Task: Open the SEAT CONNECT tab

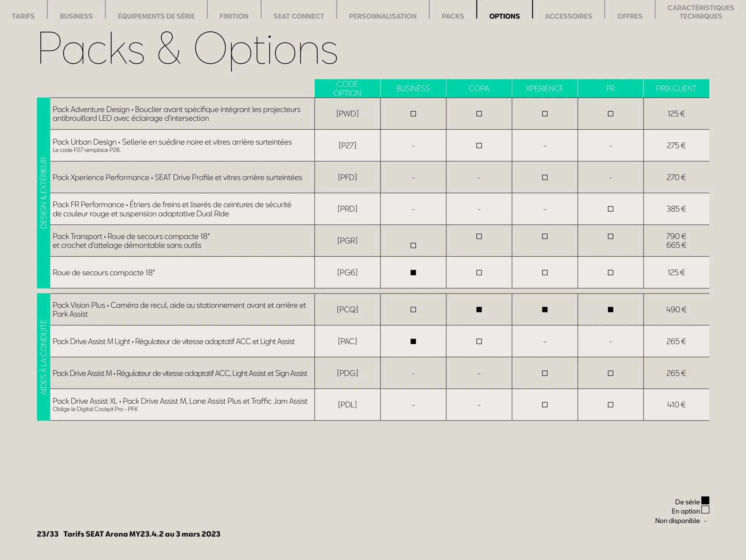Action: [299, 16]
